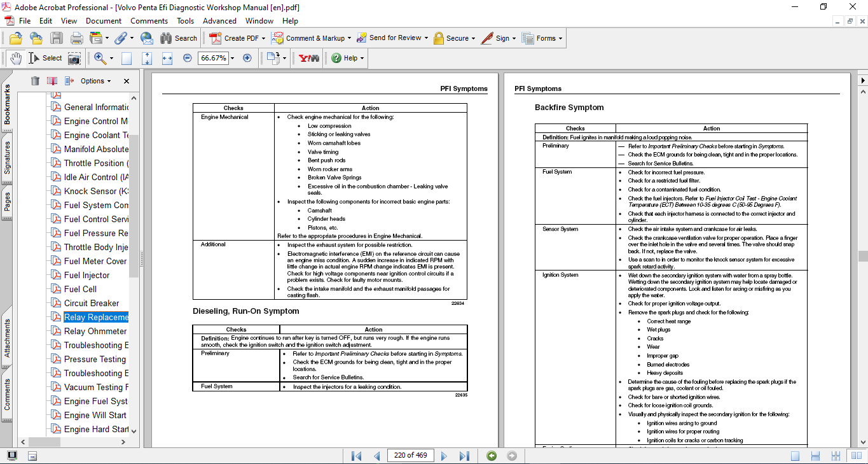Expand the Comment & Markup dropdown
This screenshot has width=868, height=464.
coord(350,38)
